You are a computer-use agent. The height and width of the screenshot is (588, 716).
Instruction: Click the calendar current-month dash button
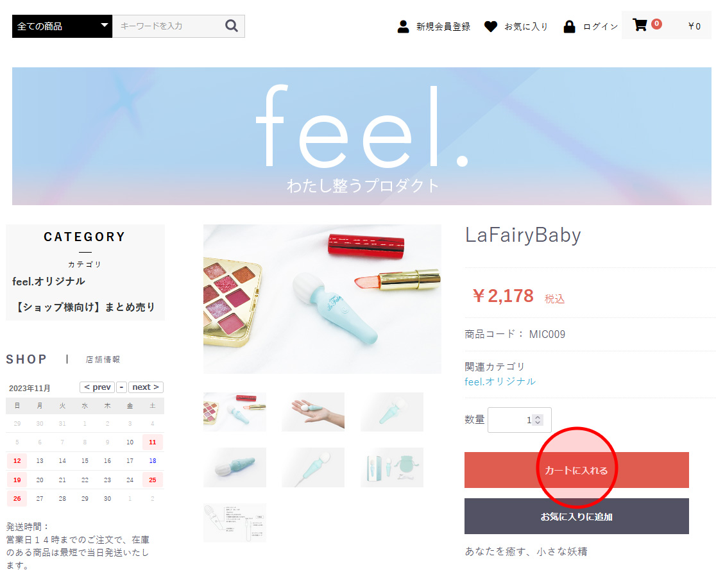[121, 387]
